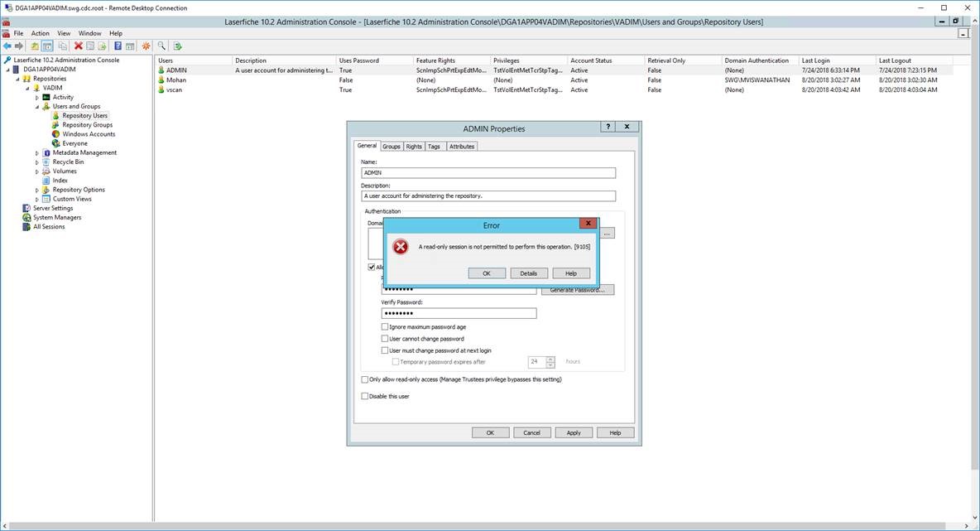This screenshot has width=980, height=531.
Task: Click the up one level folder icon
Action: pos(35,46)
